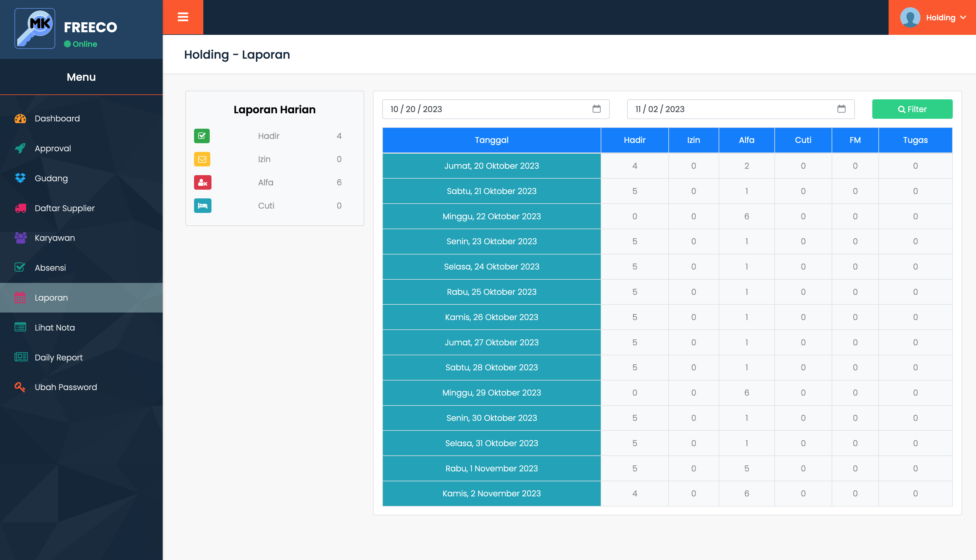Click Hadir value 4 for 2 November

point(634,493)
